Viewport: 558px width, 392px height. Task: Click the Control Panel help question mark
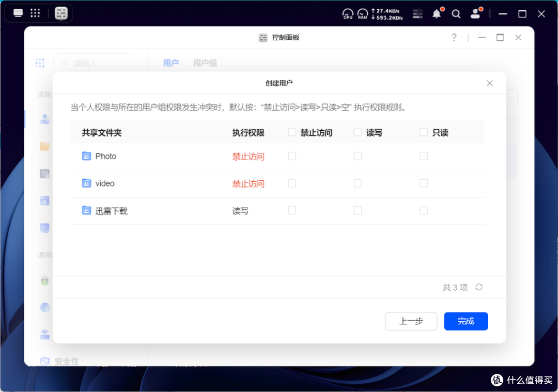(x=454, y=37)
